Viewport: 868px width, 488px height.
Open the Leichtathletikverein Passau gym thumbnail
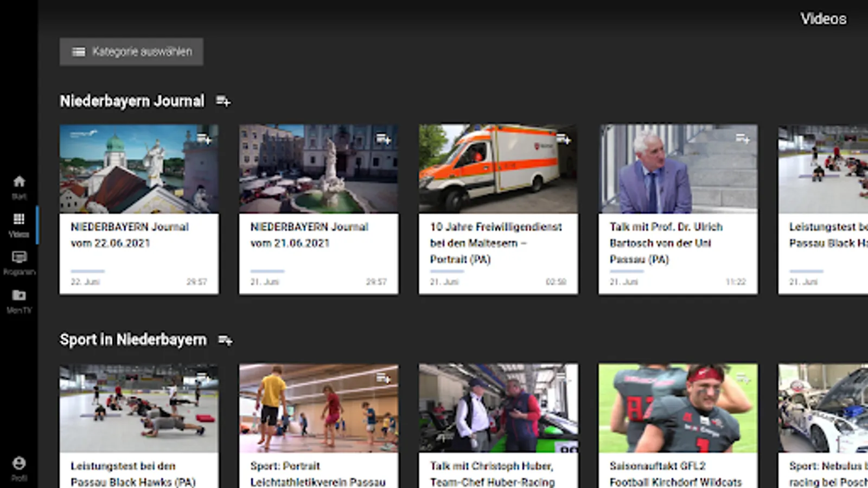pos(319,408)
